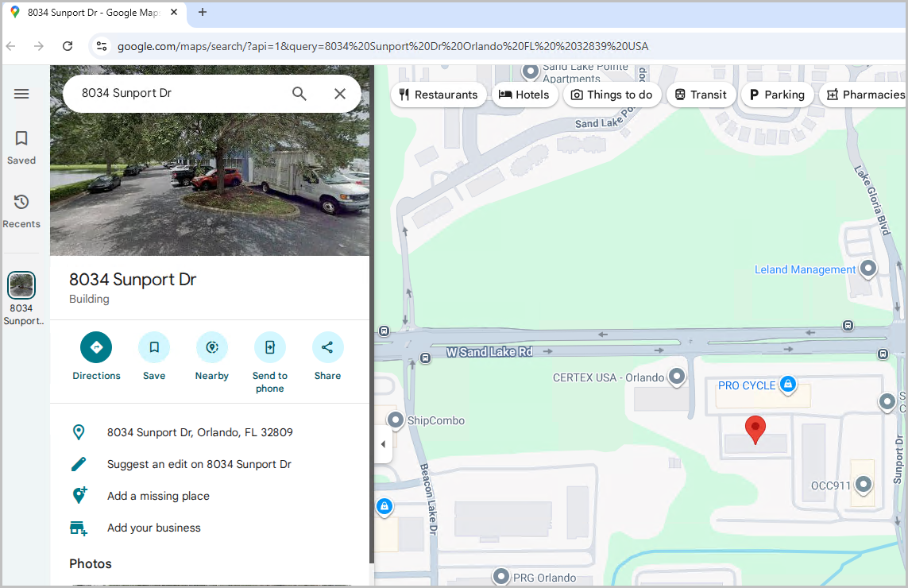Clear the search with the X icon
The width and height of the screenshot is (908, 588).
click(x=340, y=93)
